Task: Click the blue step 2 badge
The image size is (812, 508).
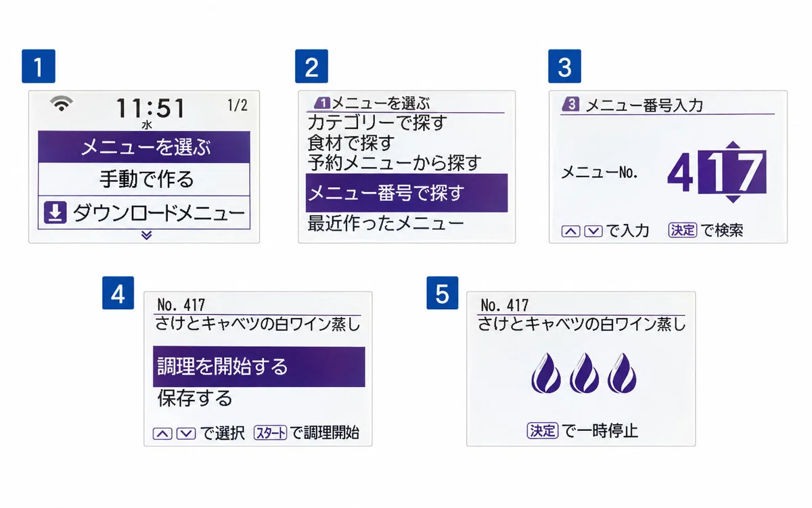Action: (311, 66)
